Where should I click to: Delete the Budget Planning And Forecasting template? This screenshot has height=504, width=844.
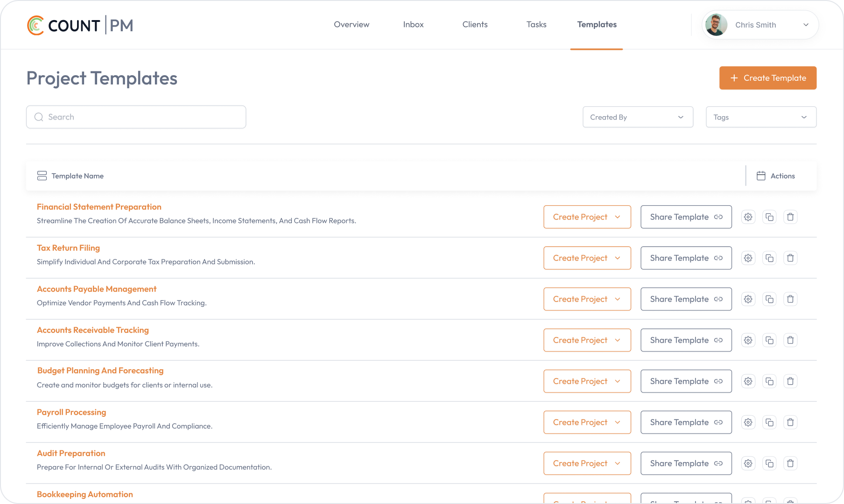790,381
